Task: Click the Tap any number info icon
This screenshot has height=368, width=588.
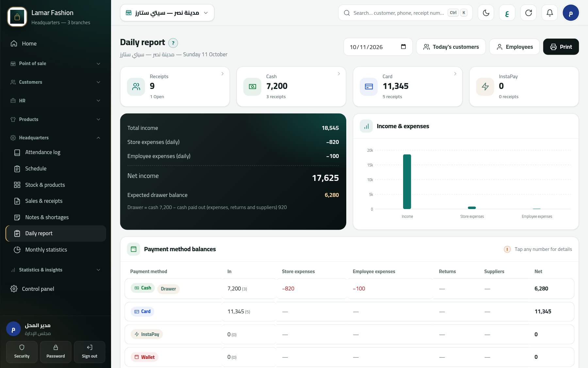Action: (507, 249)
